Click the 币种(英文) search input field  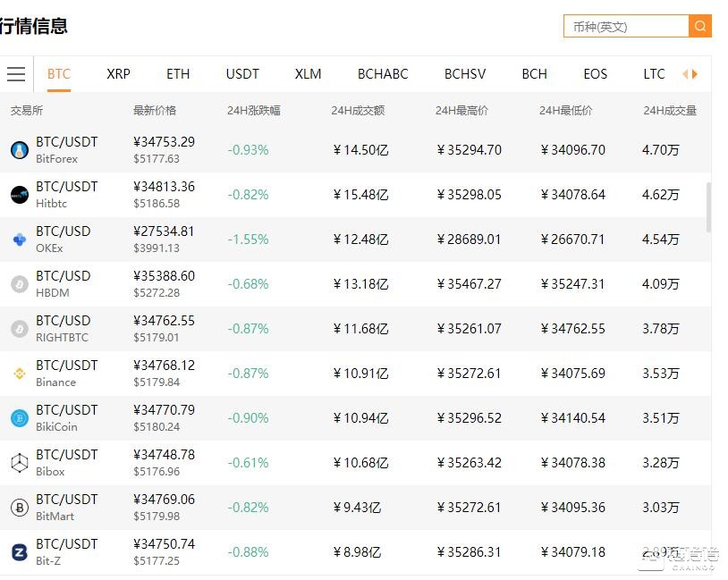626,26
